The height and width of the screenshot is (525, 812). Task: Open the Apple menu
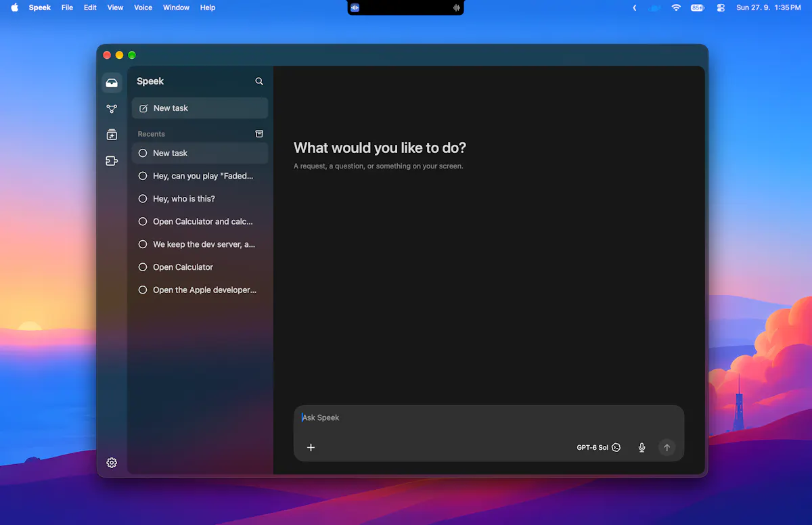coord(14,7)
